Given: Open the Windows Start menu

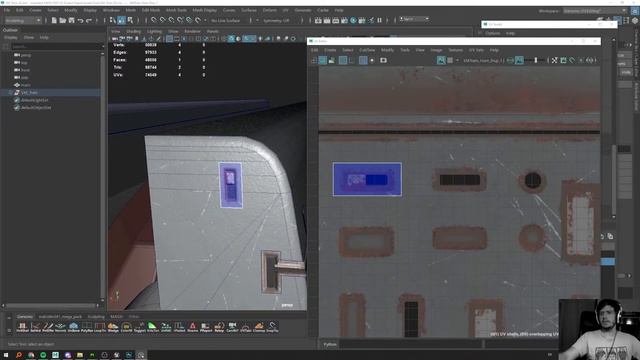Looking at the screenshot, I should 6,355.
